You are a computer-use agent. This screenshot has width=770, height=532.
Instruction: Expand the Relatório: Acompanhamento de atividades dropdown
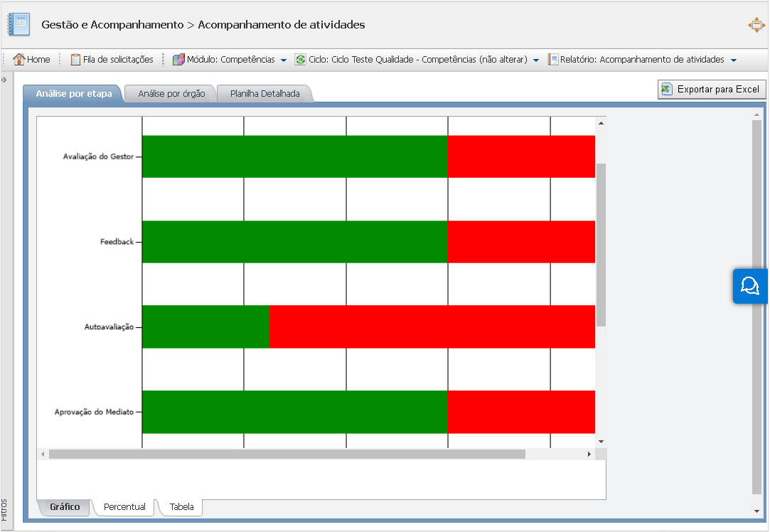click(734, 60)
